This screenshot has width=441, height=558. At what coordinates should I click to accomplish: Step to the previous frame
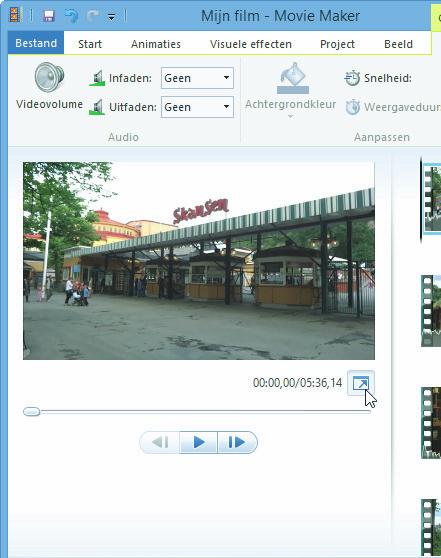(x=160, y=442)
